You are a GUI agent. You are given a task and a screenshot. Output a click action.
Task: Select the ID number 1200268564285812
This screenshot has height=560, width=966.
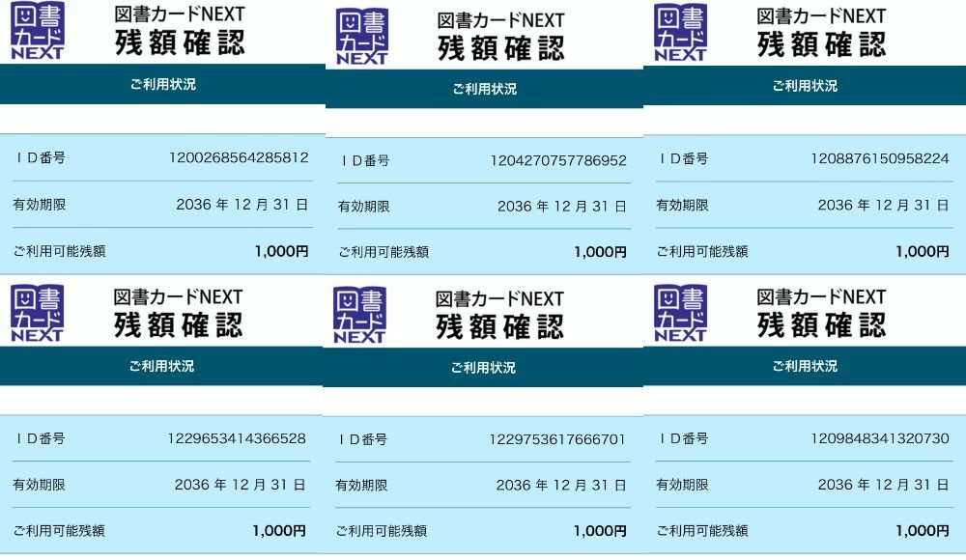tap(239, 157)
